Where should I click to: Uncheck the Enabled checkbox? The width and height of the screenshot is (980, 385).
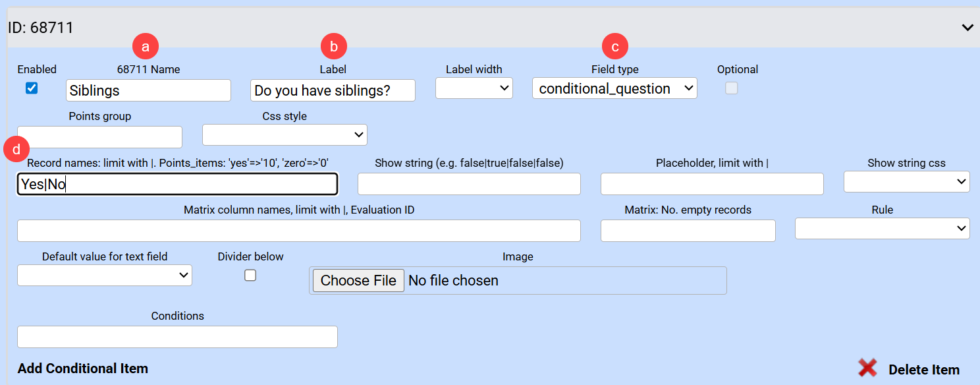pos(32,88)
